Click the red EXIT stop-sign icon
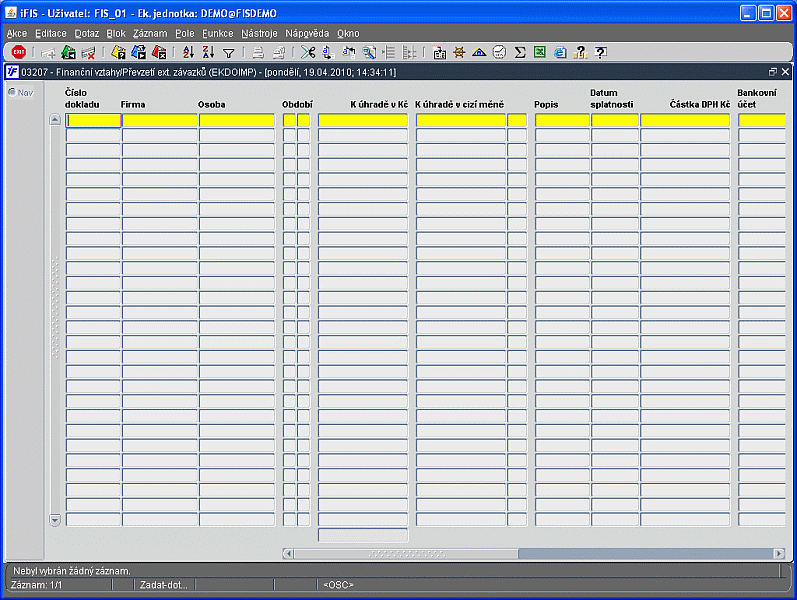The height and width of the screenshot is (600, 797). tap(19, 52)
